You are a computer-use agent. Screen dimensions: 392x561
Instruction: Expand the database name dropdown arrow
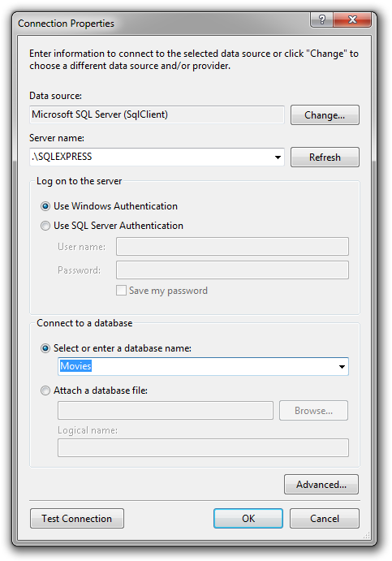(342, 367)
